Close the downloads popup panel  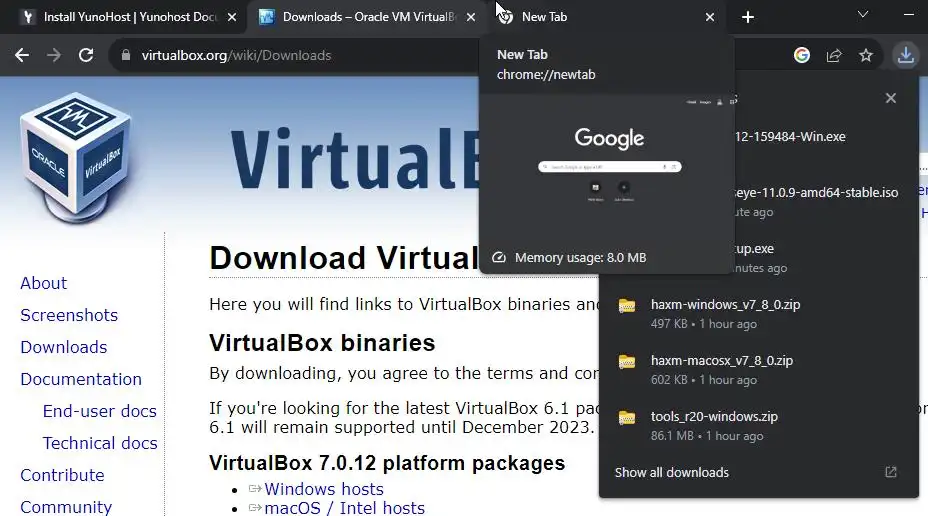[891, 98]
